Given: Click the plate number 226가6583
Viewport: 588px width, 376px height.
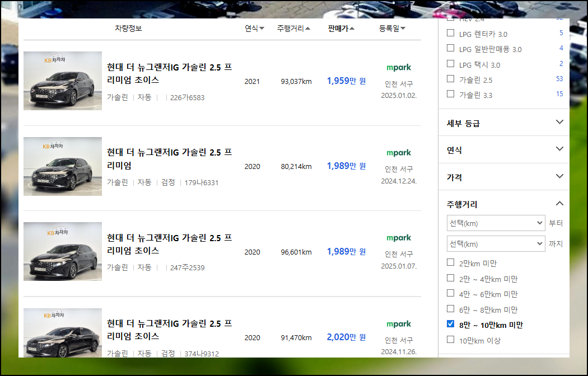Looking at the screenshot, I should 187,98.
